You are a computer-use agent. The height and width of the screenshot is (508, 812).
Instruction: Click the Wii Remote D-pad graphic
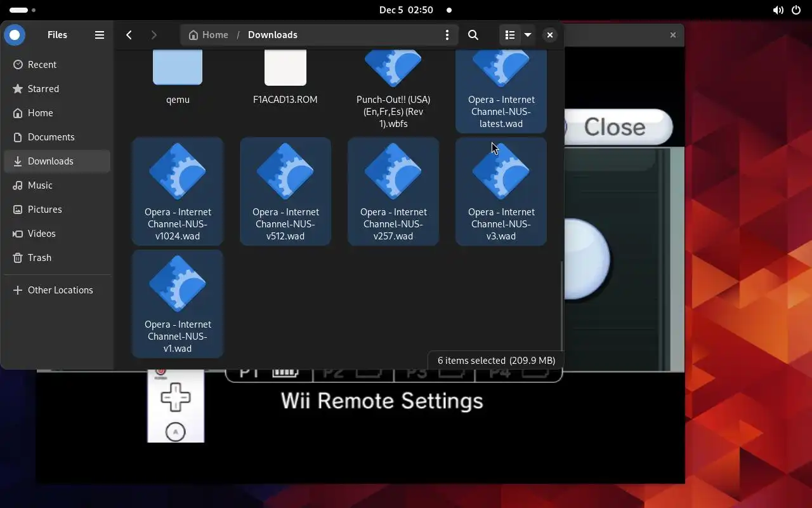click(x=175, y=398)
